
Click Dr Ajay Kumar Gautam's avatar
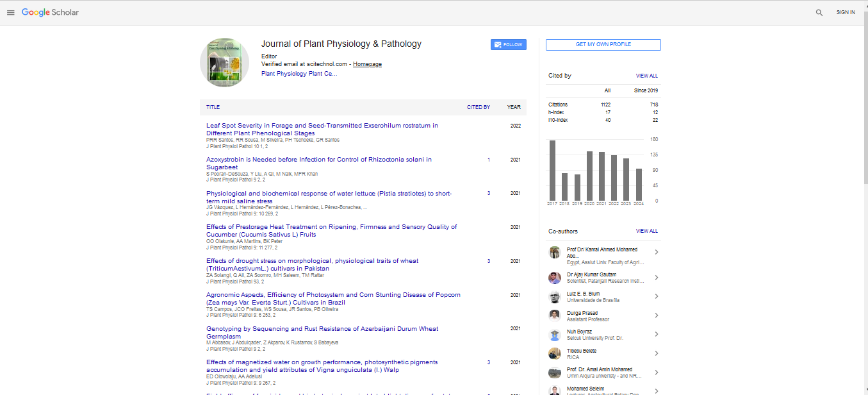(555, 278)
